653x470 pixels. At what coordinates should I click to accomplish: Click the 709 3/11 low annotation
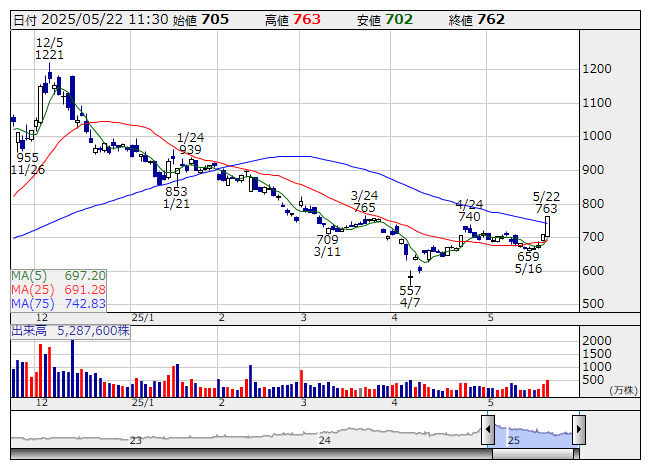[x=327, y=246]
